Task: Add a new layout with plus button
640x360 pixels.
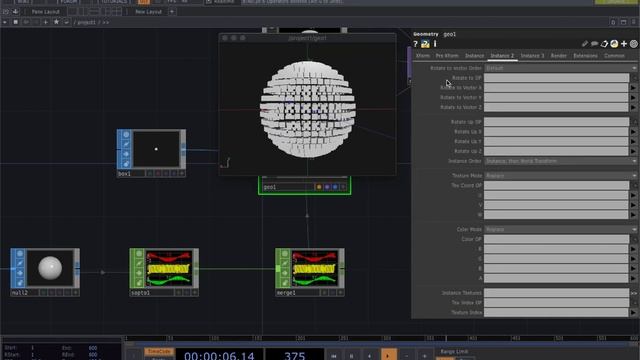Action: click(172, 12)
